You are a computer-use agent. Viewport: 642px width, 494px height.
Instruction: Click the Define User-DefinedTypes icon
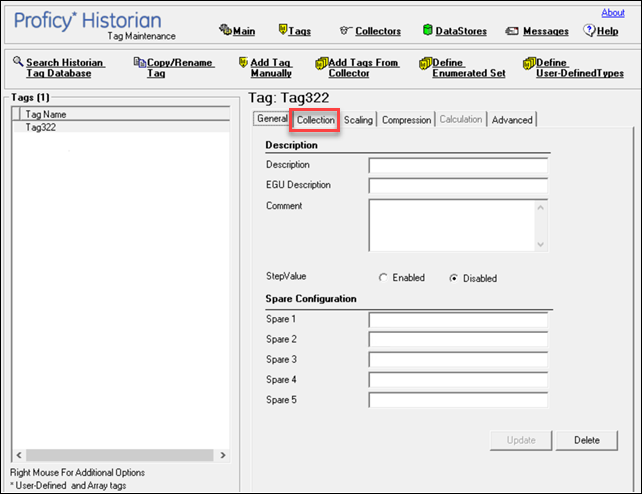tap(529, 63)
